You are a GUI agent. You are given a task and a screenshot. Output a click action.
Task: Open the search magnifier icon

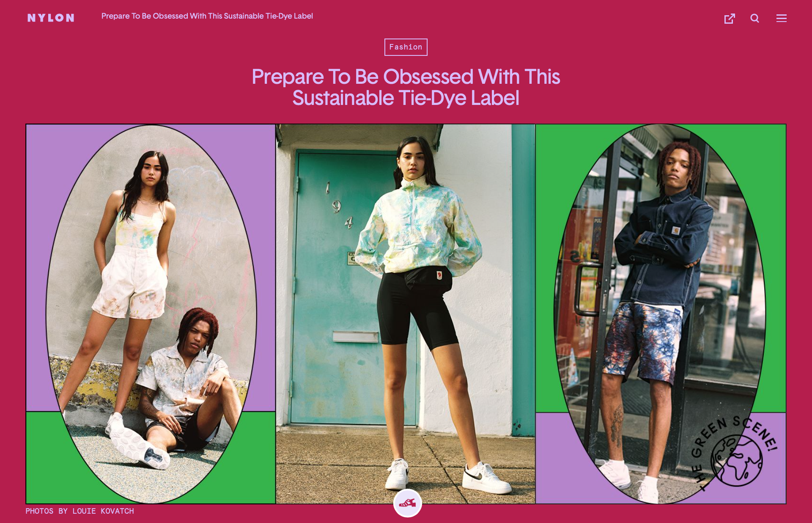(755, 18)
